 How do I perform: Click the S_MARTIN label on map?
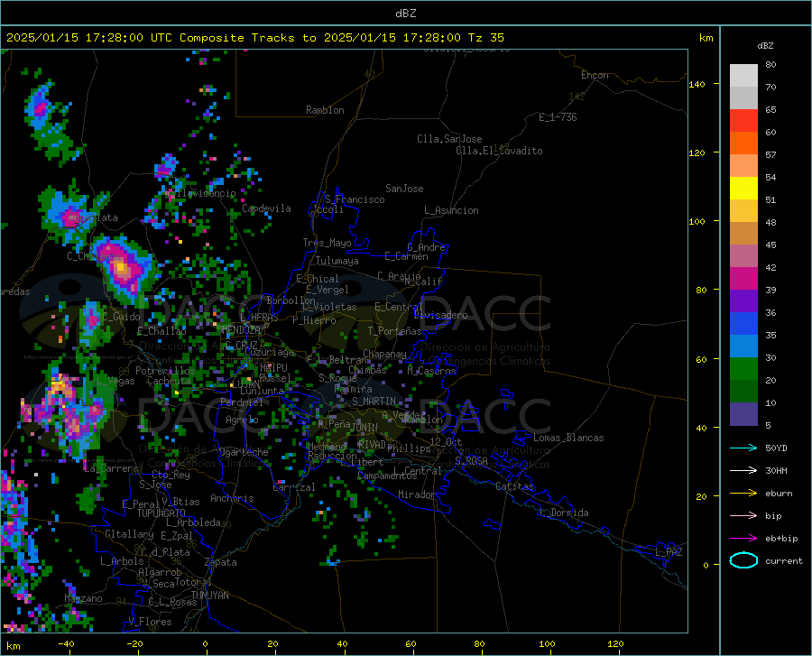point(374,402)
